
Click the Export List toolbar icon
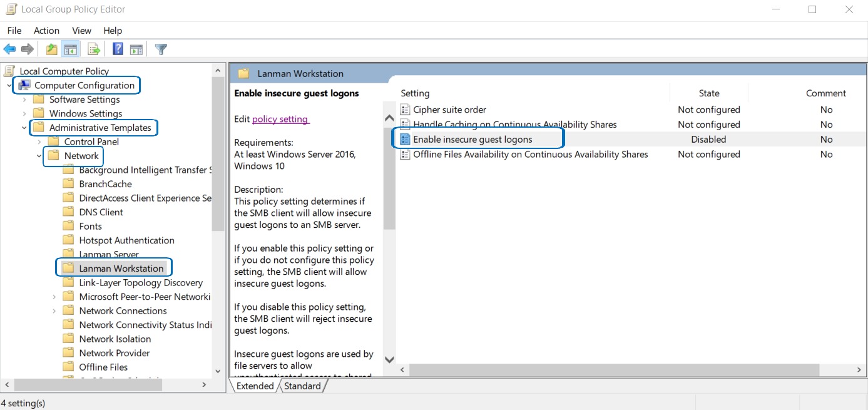[x=94, y=49]
